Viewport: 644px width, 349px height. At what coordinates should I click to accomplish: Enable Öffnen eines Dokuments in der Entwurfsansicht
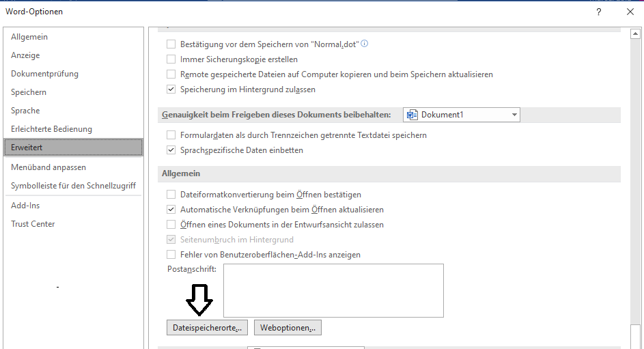pyautogui.click(x=171, y=225)
